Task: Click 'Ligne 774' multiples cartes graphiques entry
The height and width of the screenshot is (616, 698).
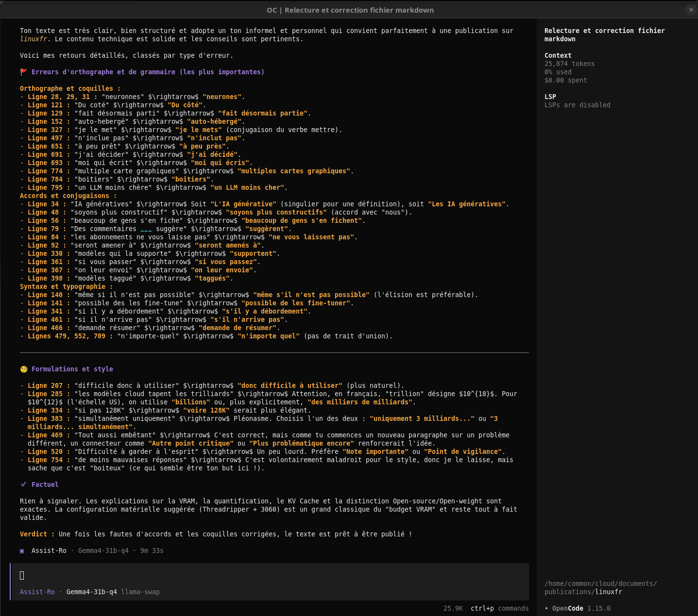Action: (187, 171)
